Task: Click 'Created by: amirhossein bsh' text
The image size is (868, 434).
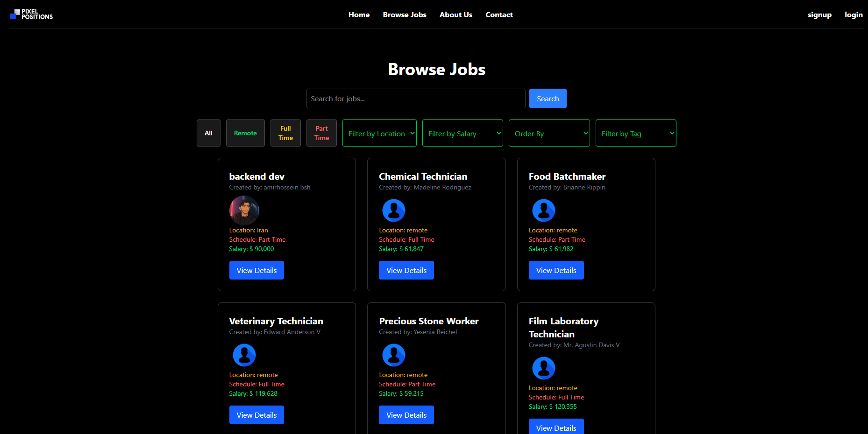Action: click(x=270, y=187)
